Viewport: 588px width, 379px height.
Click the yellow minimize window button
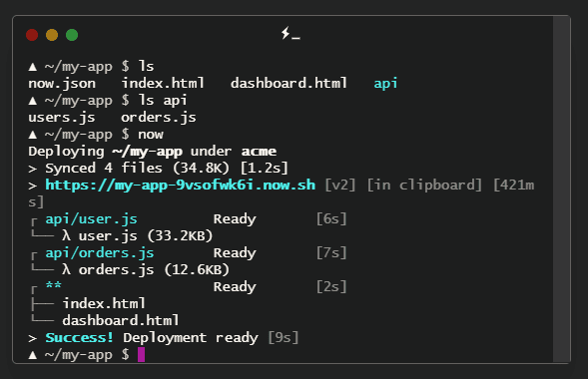(52, 35)
